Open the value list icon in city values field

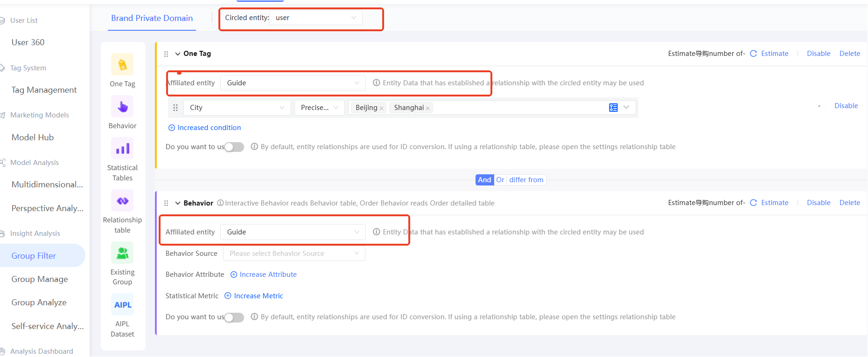coord(613,108)
